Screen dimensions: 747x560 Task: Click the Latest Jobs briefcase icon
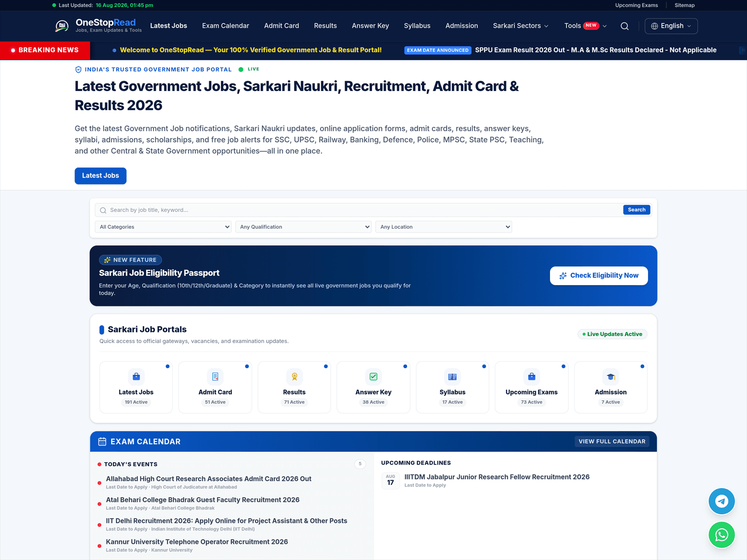click(136, 377)
